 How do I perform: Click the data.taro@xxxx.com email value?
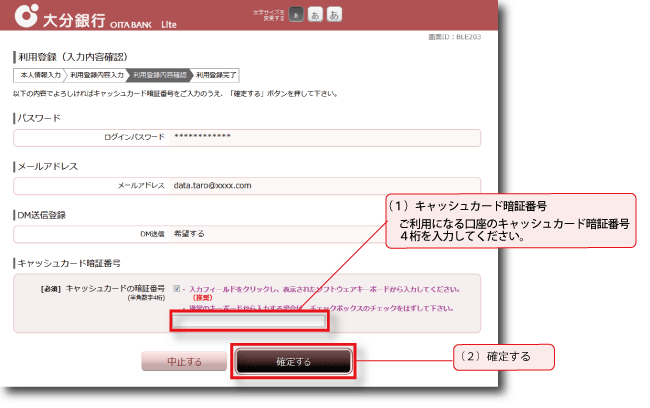pyautogui.click(x=212, y=185)
